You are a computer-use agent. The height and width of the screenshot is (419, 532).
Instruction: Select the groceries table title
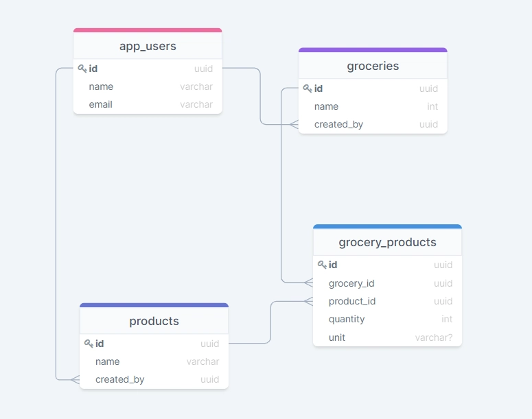click(x=373, y=67)
